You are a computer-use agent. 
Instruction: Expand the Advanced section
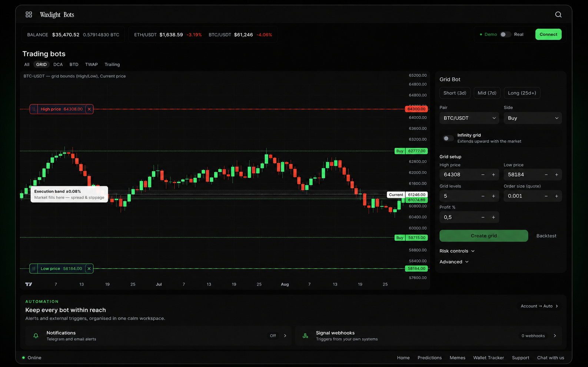tap(454, 261)
